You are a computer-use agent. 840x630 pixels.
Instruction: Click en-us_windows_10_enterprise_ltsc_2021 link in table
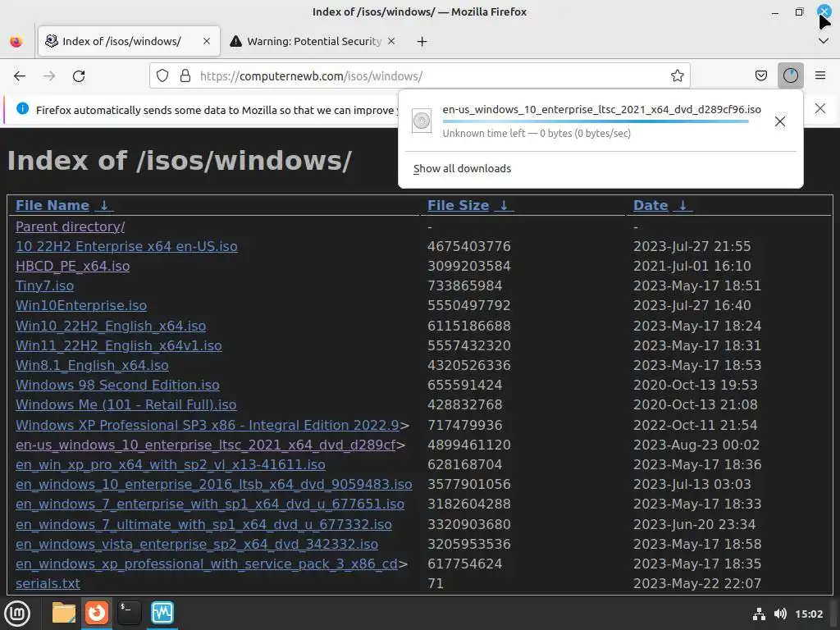[x=206, y=445]
